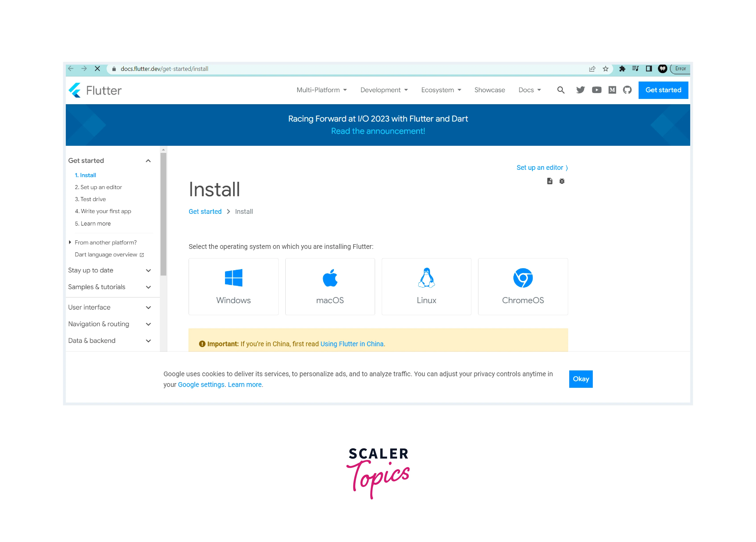This screenshot has height=542, width=756.
Task: Bookmark page with the star icon
Action: pos(605,69)
